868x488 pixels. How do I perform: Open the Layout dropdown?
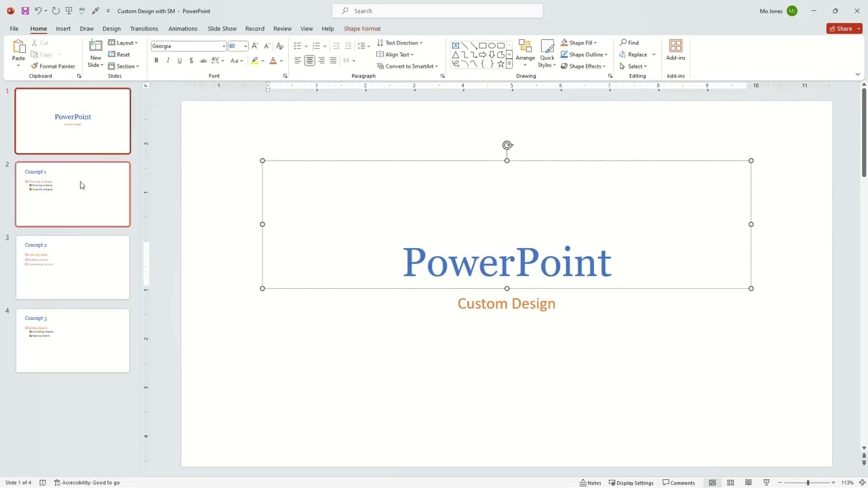point(123,43)
